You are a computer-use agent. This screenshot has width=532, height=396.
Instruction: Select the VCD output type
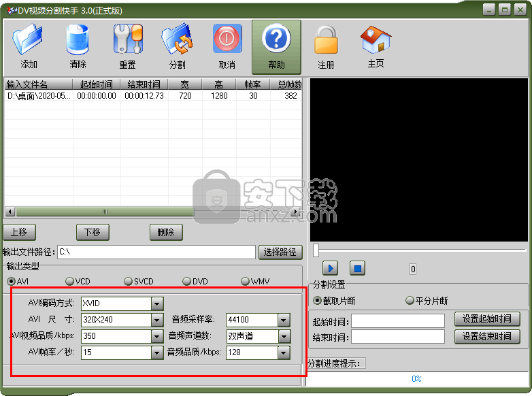coord(69,281)
